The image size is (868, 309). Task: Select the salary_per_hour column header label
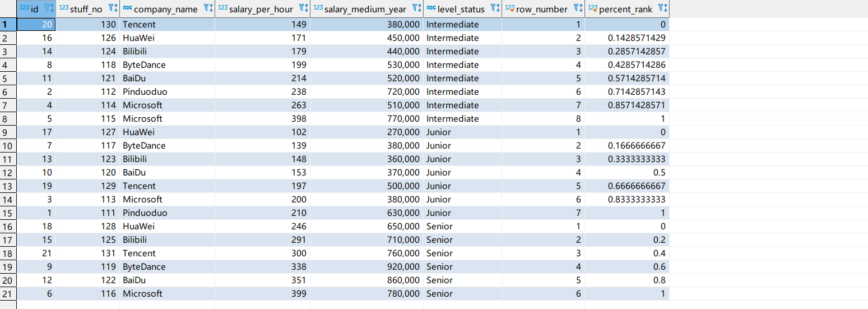[x=261, y=8]
